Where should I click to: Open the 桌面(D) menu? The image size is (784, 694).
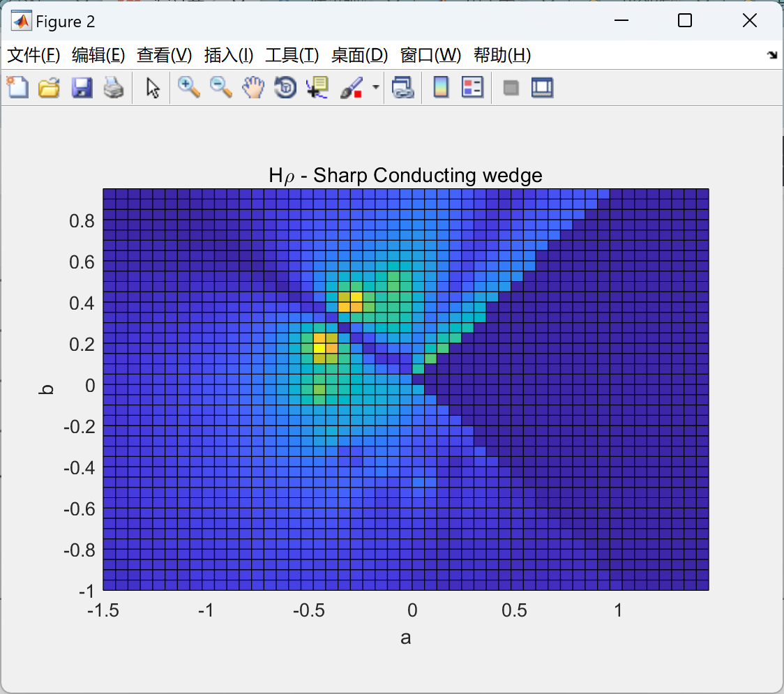click(x=359, y=55)
